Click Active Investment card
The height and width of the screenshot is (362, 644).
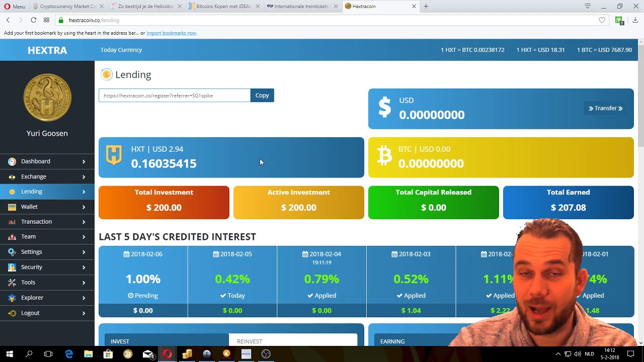point(299,203)
